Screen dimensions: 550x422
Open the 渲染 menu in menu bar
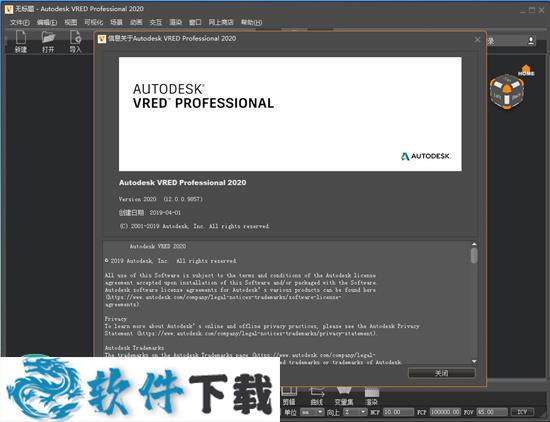coord(176,22)
